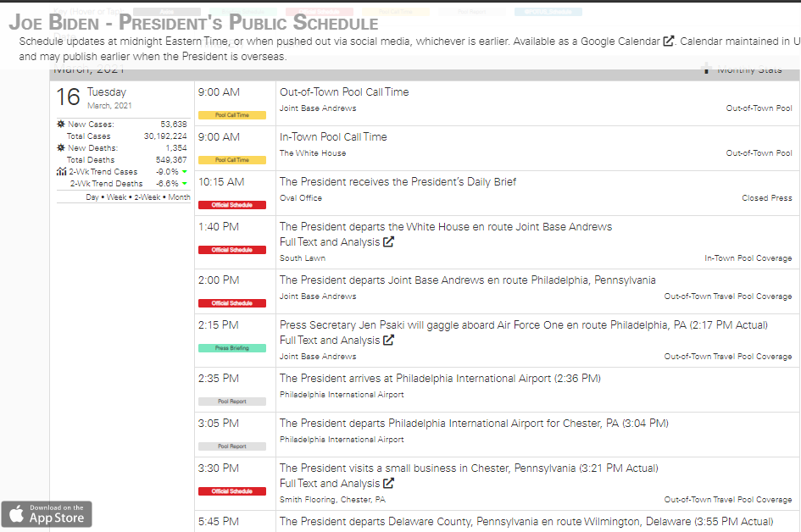Click the 2:35 PM time cell
The image size is (801, 532).
pyautogui.click(x=219, y=379)
